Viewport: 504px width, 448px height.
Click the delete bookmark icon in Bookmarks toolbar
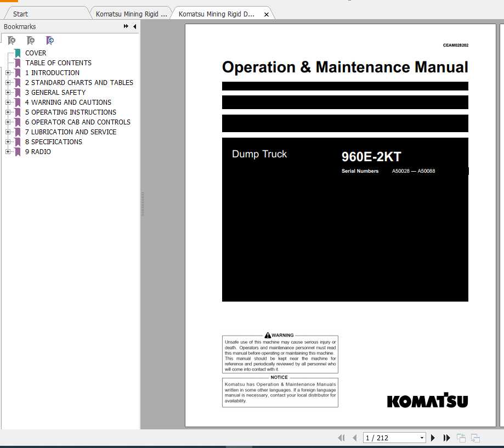12,41
